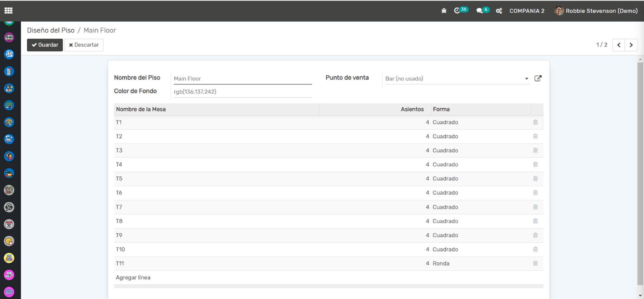Open Robbie Stevenson user menu
The image size is (644, 299).
click(596, 11)
